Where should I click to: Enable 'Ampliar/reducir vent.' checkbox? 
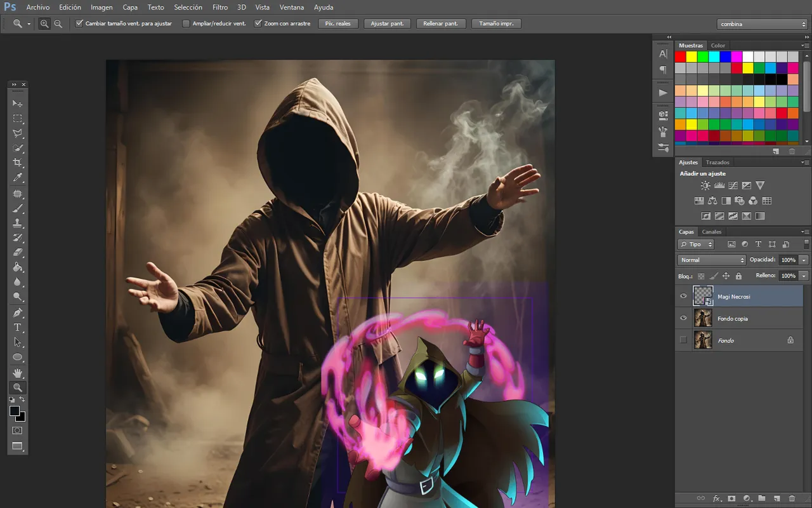[x=186, y=23]
